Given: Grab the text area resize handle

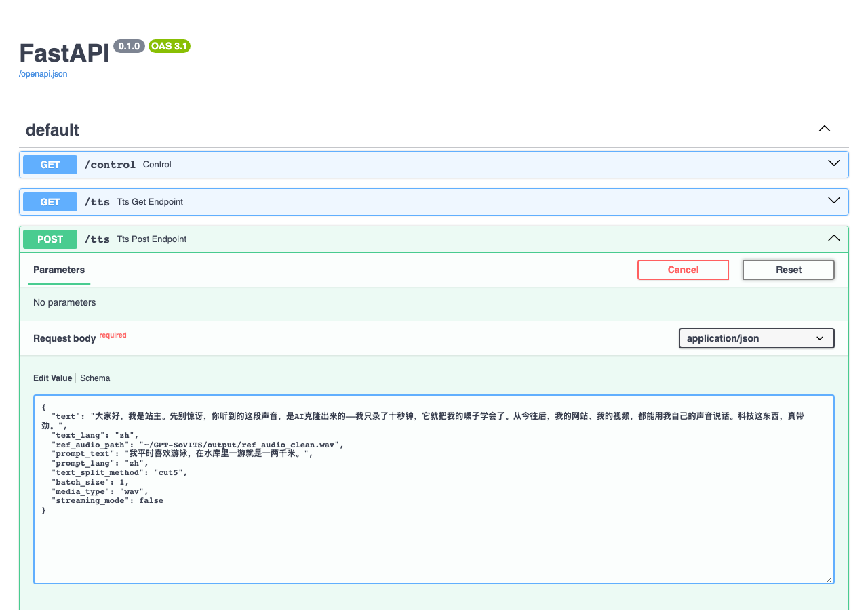Looking at the screenshot, I should tap(829, 579).
